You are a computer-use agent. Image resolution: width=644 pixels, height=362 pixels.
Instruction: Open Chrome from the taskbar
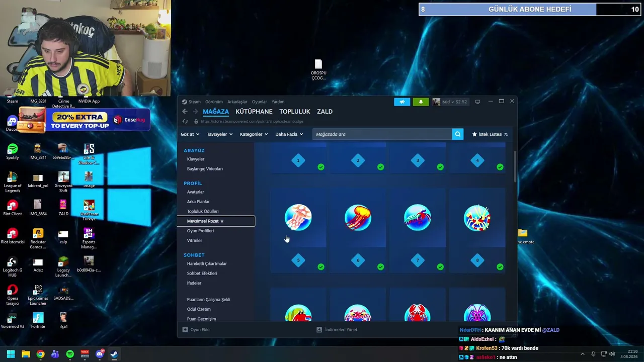coord(40,354)
